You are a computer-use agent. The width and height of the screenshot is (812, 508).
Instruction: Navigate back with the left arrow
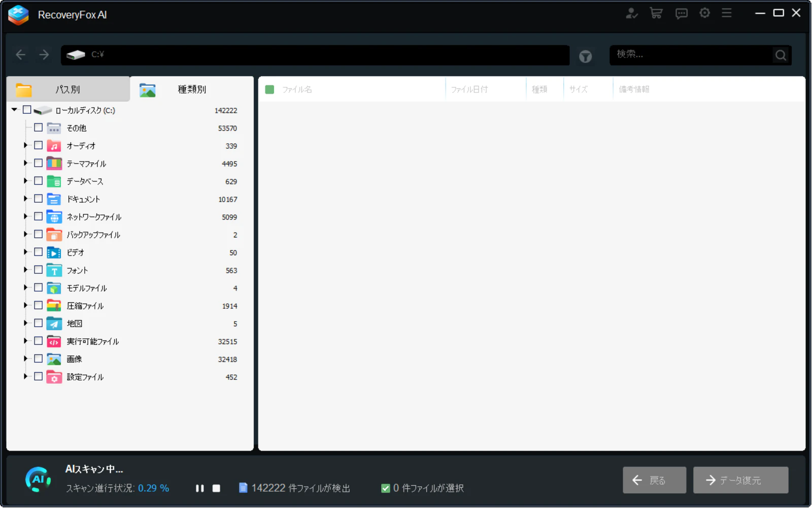pyautogui.click(x=21, y=55)
